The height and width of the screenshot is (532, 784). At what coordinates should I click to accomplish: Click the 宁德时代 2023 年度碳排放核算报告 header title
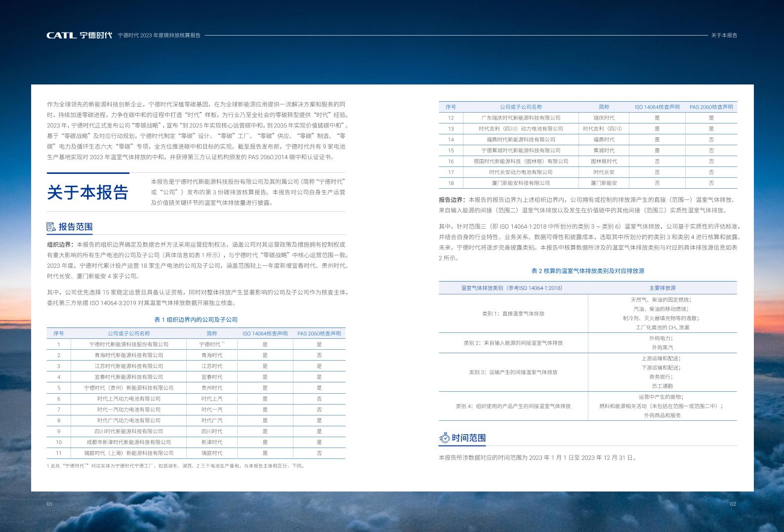[159, 36]
